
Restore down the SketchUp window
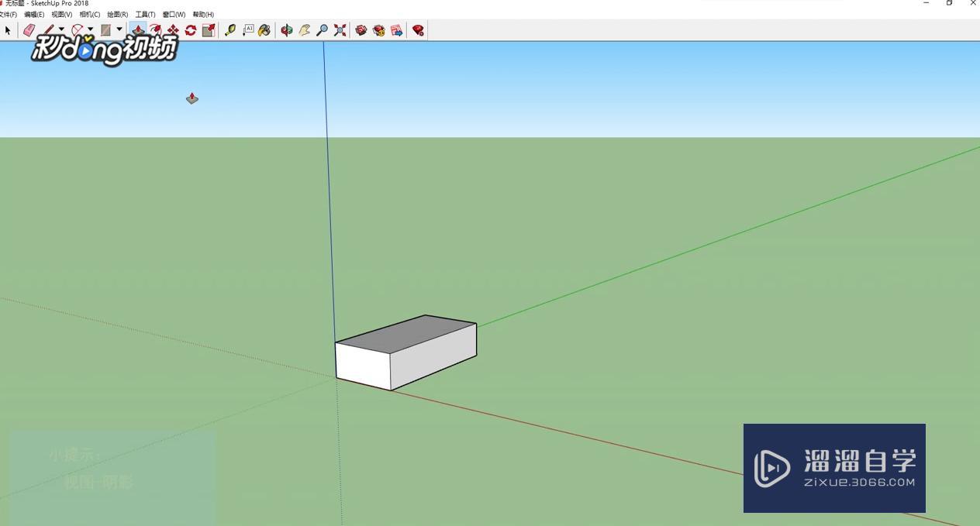[x=950, y=3]
